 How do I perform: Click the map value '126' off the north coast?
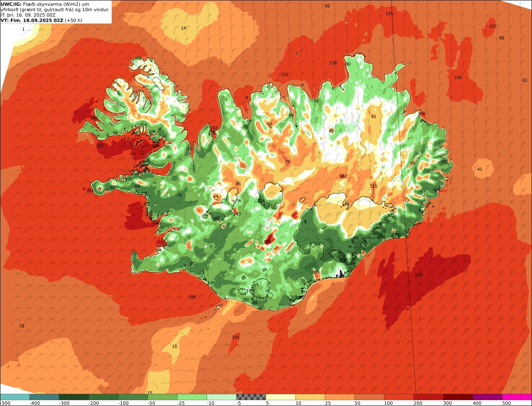[333, 63]
